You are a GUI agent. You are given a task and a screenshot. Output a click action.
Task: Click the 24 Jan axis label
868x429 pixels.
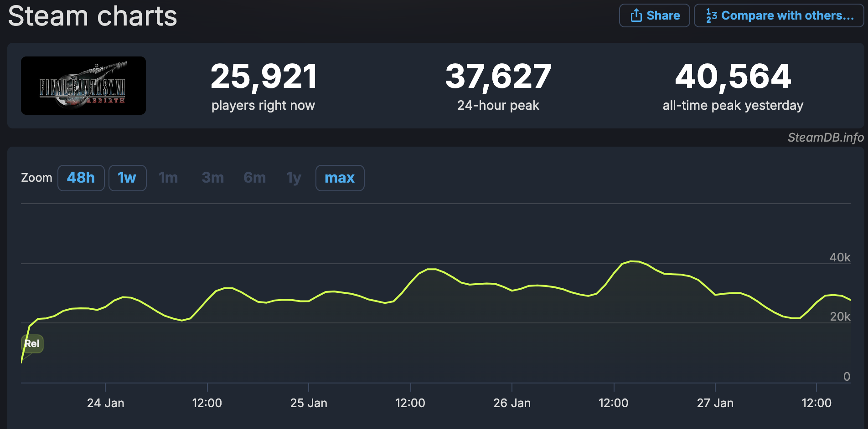coord(106,403)
